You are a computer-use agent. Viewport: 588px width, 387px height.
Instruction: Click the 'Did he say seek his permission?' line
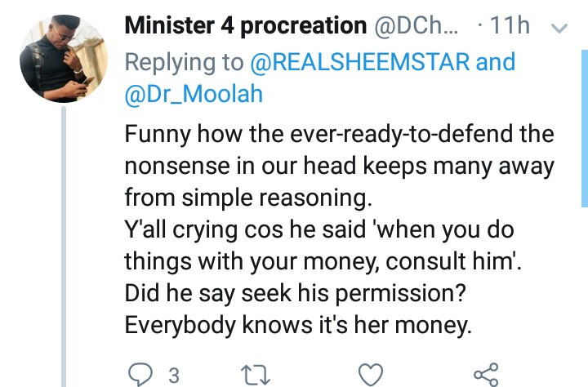point(295,293)
